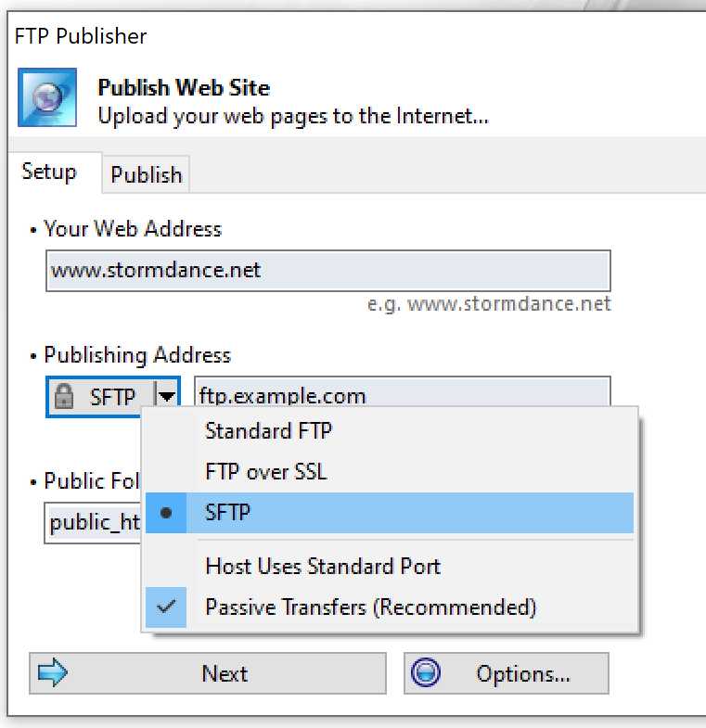Screen dimensions: 706x728
Task: Select the Setup tab
Action: pos(49,172)
